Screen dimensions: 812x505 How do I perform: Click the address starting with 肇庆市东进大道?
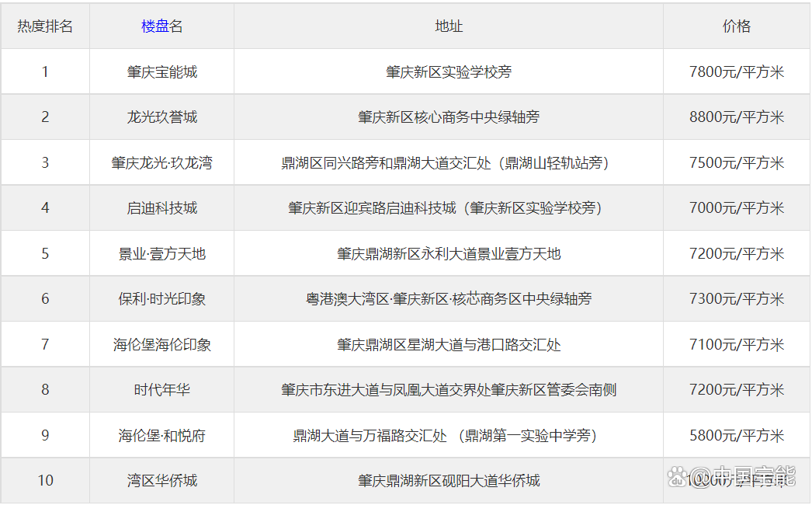click(449, 389)
